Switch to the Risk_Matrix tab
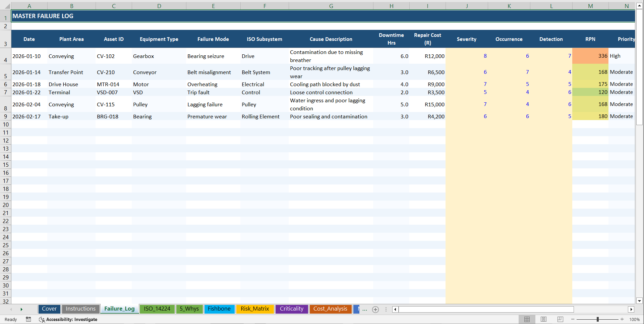Screen dimensions: 644x324 click(255, 309)
